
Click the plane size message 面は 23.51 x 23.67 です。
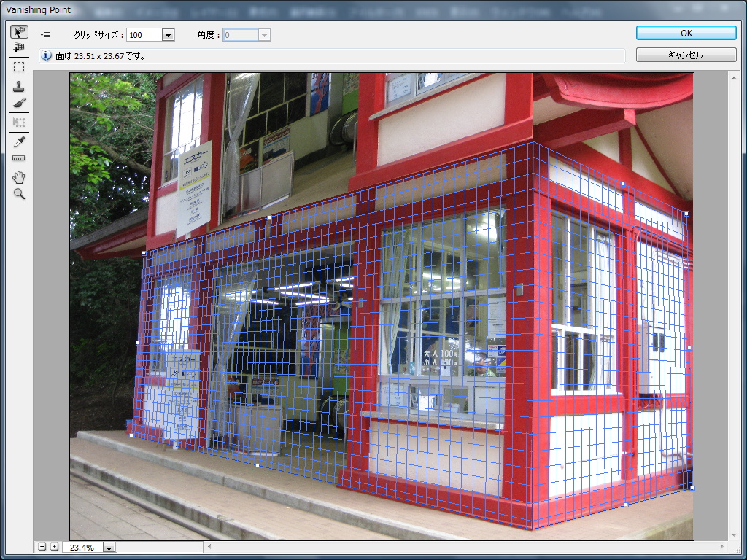pos(100,55)
